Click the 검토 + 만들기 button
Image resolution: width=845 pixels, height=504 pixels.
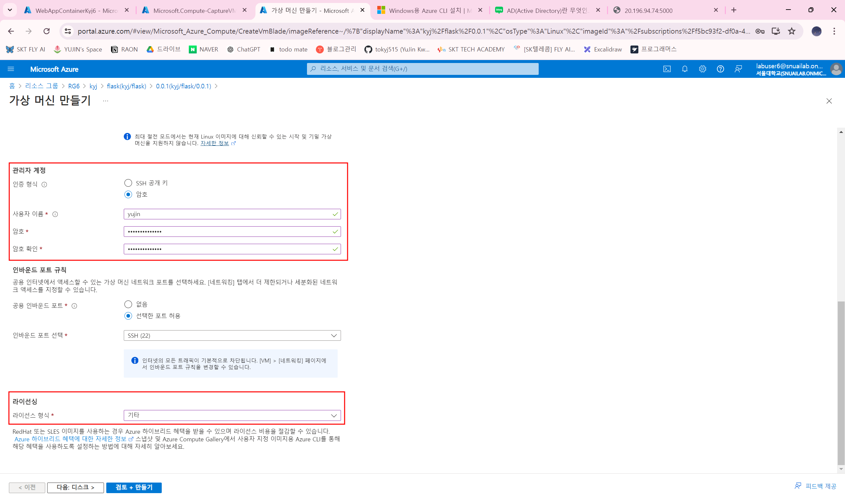(134, 488)
